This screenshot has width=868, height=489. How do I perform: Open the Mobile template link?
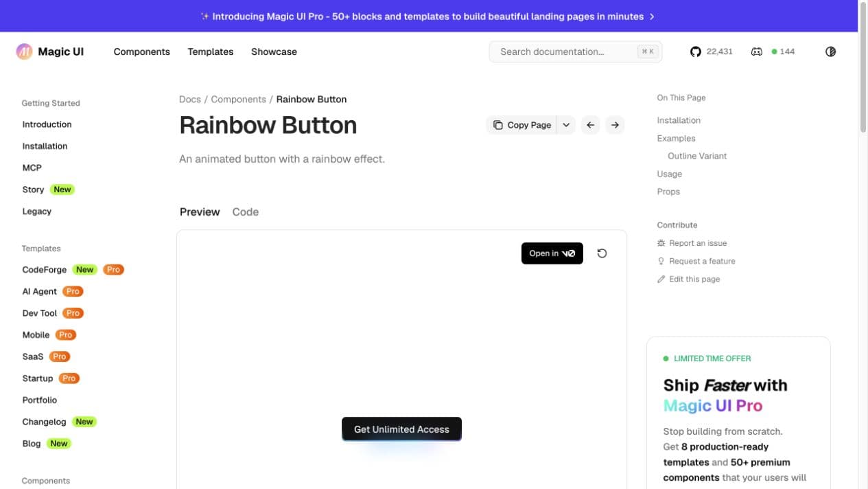[x=36, y=335]
